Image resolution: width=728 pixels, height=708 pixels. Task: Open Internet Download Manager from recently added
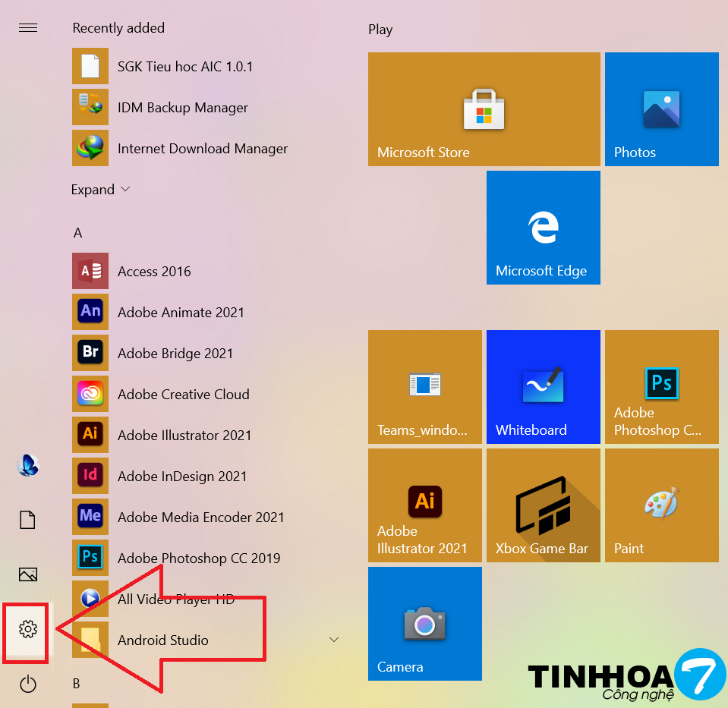coord(202,149)
